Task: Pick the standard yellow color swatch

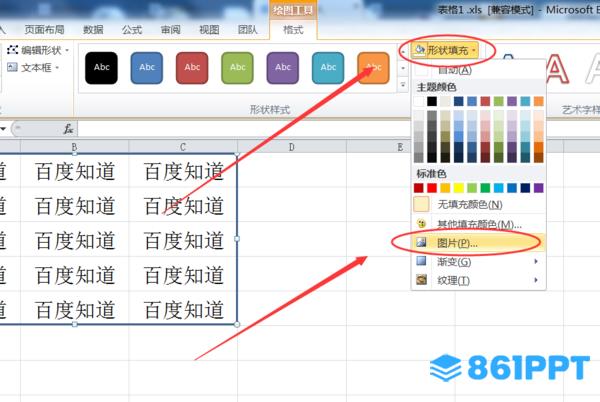Action: 458,188
